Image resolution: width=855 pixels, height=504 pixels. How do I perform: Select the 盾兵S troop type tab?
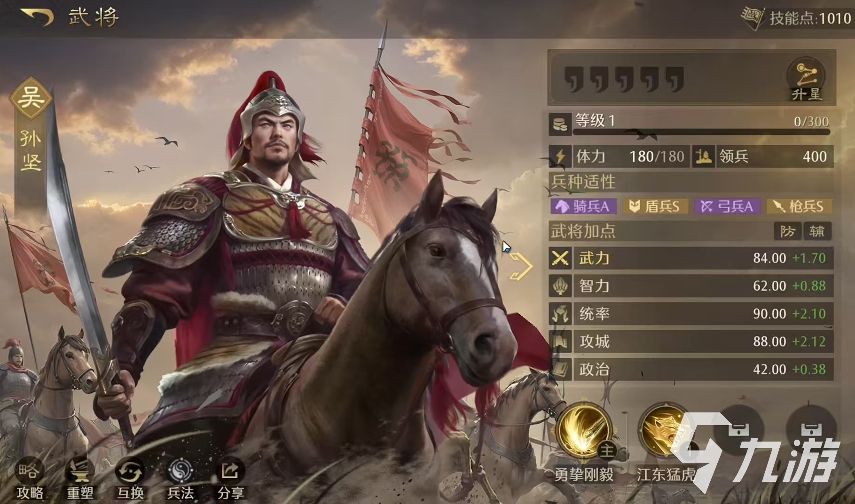tap(656, 206)
